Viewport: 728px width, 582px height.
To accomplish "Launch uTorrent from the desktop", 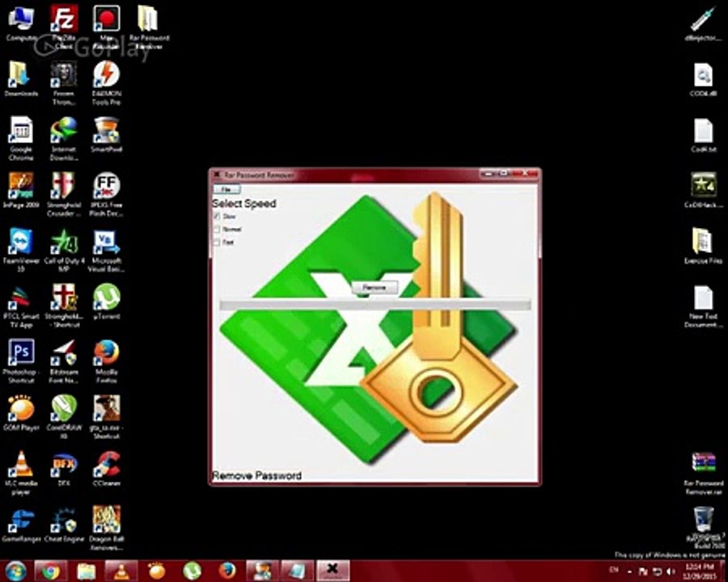I will [106, 302].
